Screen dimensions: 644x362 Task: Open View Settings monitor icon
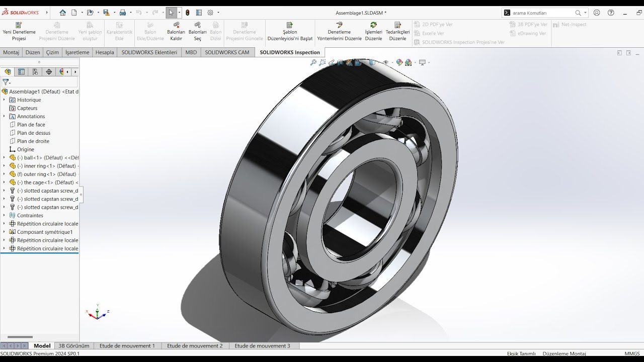tap(422, 63)
